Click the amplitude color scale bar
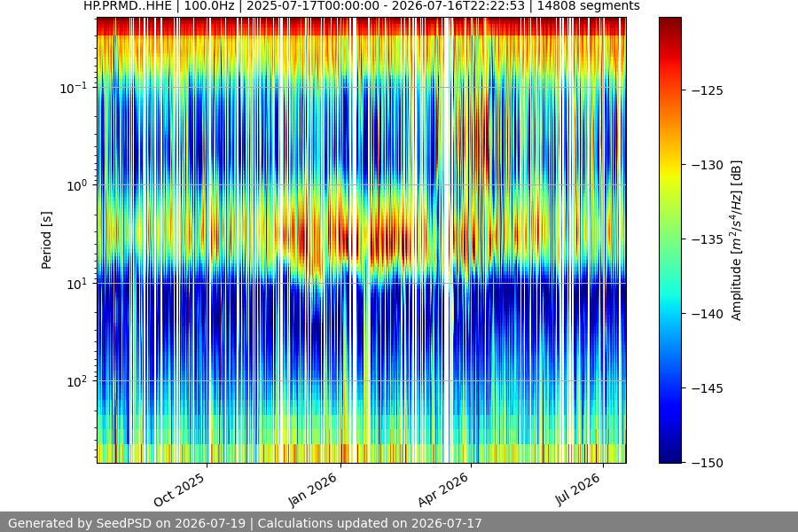Viewport: 798px width, 532px height. [669, 239]
